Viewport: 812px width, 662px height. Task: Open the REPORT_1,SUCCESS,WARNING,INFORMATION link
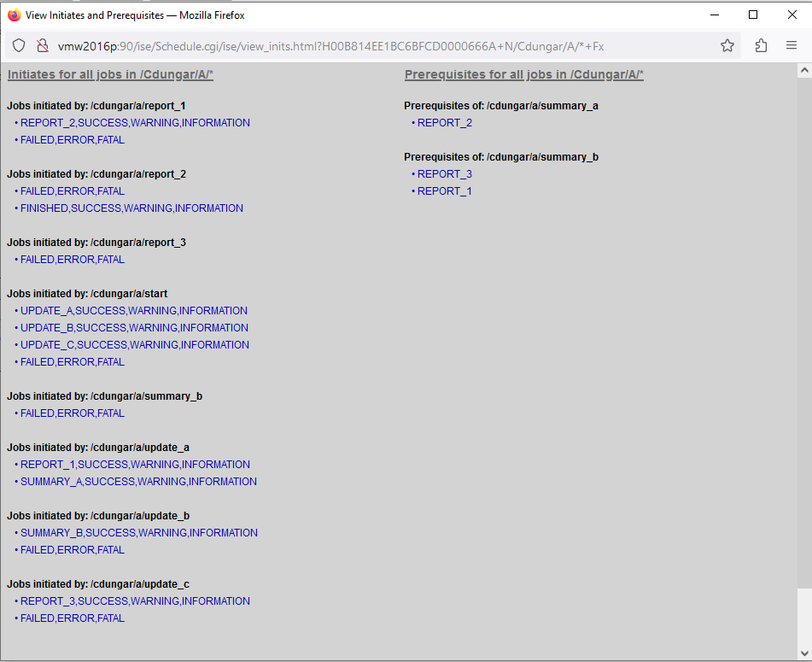pos(135,465)
